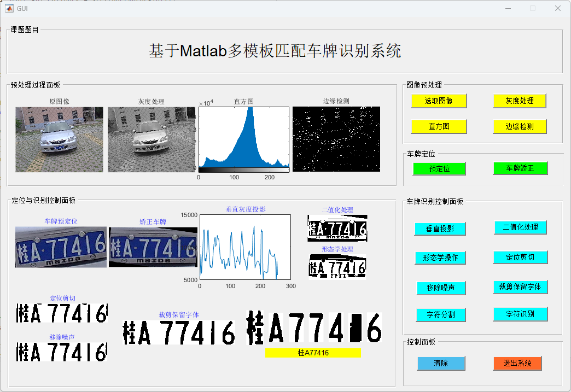Show the 直方图 via its yellow button
Image resolution: width=571 pixels, height=392 pixels.
(439, 126)
